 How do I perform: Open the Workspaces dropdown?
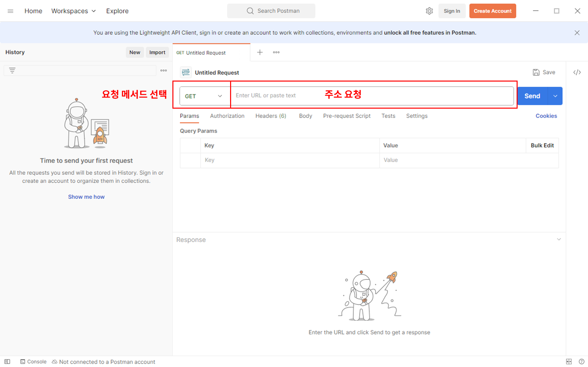[74, 11]
